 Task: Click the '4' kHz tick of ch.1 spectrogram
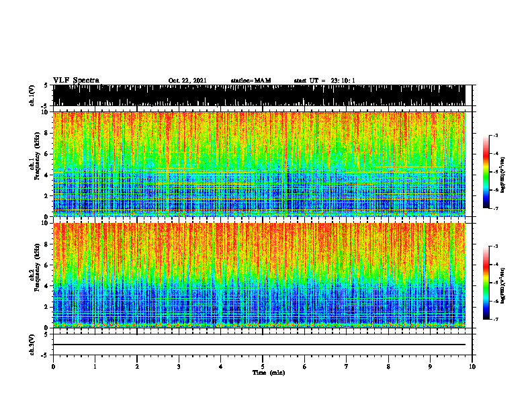click(x=47, y=175)
